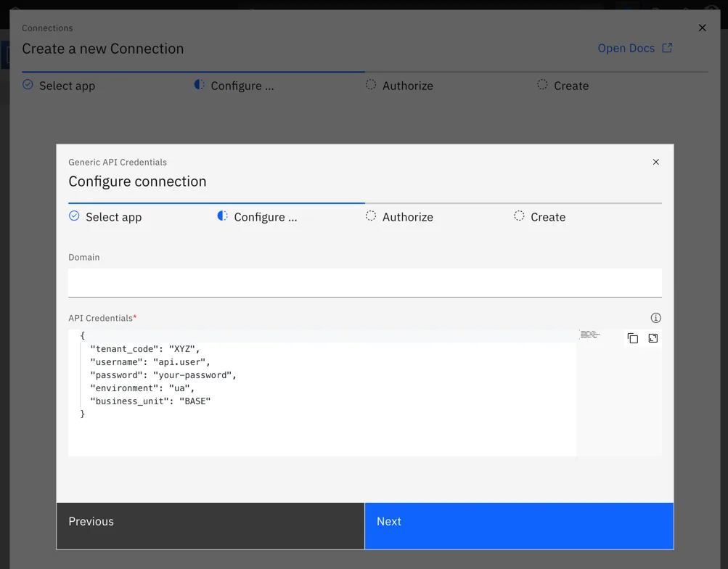Click the API Credentials field label
This screenshot has width=728, height=569.
[101, 318]
